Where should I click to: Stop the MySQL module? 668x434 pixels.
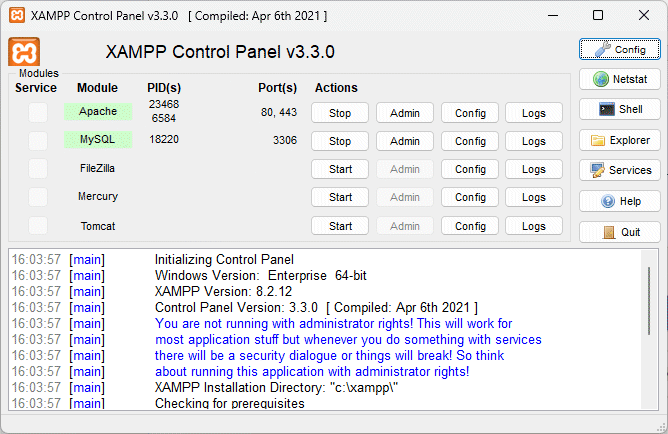tap(340, 141)
